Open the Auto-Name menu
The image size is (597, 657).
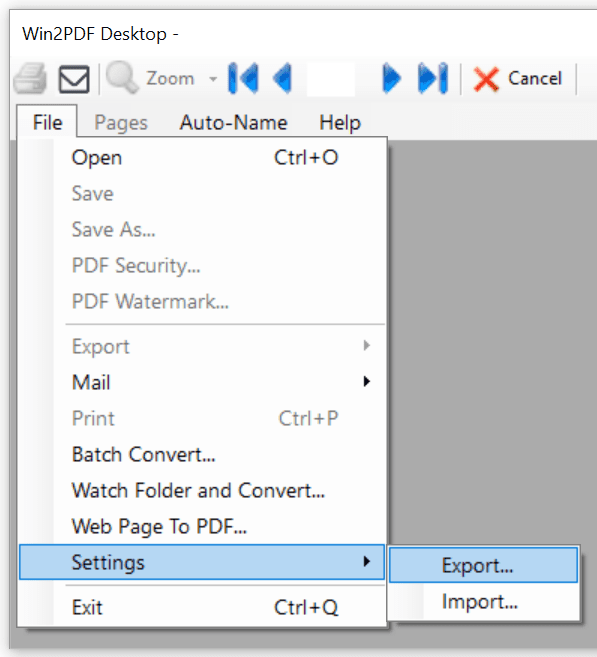[233, 123]
